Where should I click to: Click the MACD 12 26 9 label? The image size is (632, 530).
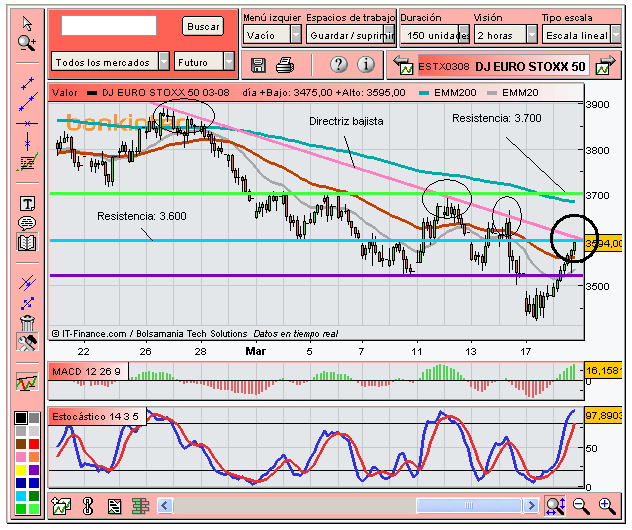(86, 372)
